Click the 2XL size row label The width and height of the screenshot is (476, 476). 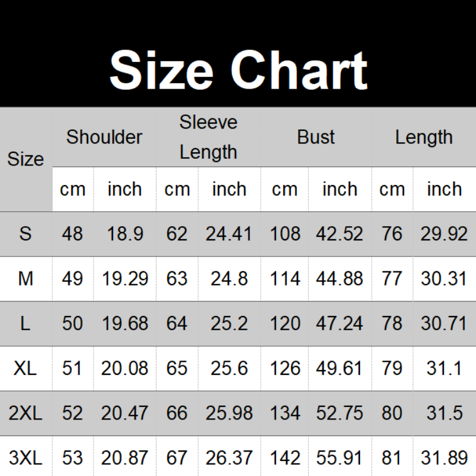click(26, 413)
